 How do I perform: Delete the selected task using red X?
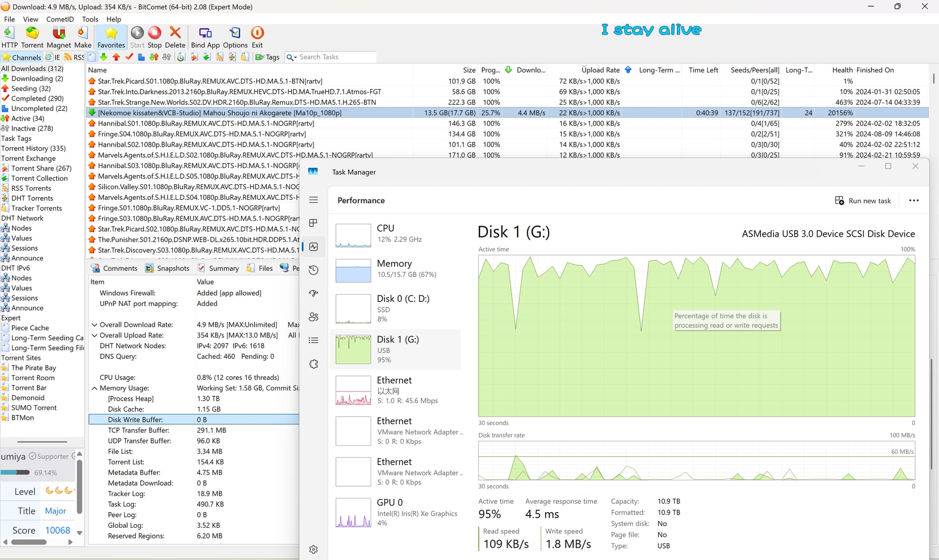pos(175,37)
